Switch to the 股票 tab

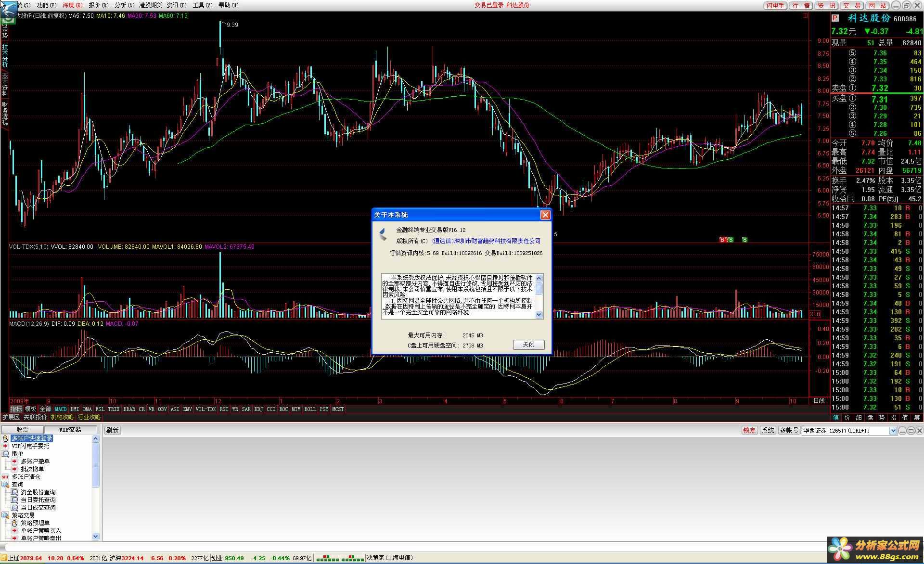23,430
